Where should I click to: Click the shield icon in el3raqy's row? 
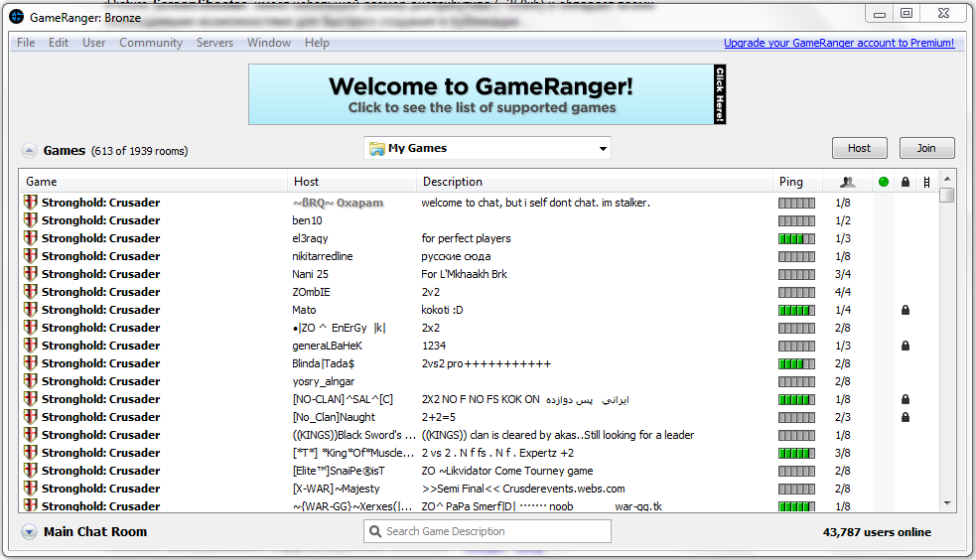click(x=31, y=238)
